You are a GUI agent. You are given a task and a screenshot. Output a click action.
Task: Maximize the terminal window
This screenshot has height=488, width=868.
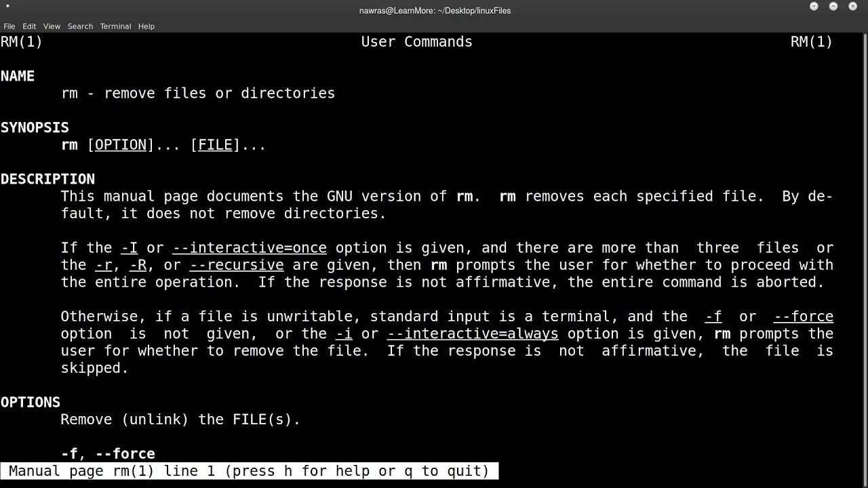pos(833,6)
